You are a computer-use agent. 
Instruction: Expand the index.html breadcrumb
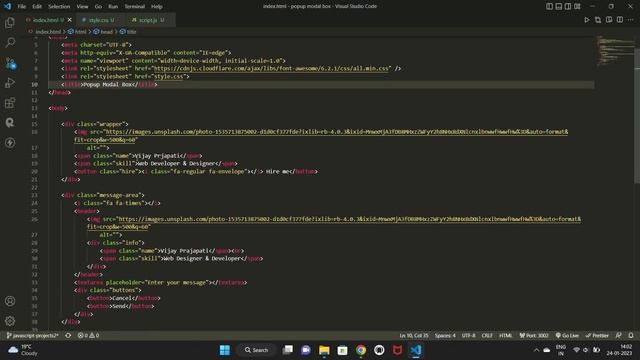[45, 31]
